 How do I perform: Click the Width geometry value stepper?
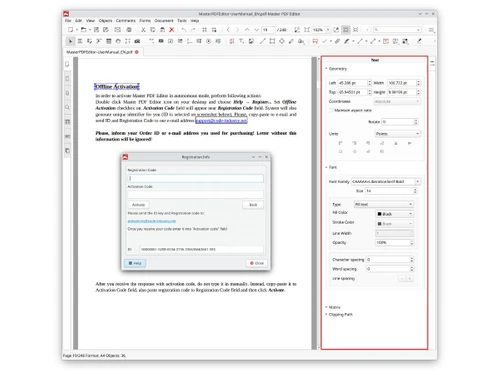(x=418, y=83)
